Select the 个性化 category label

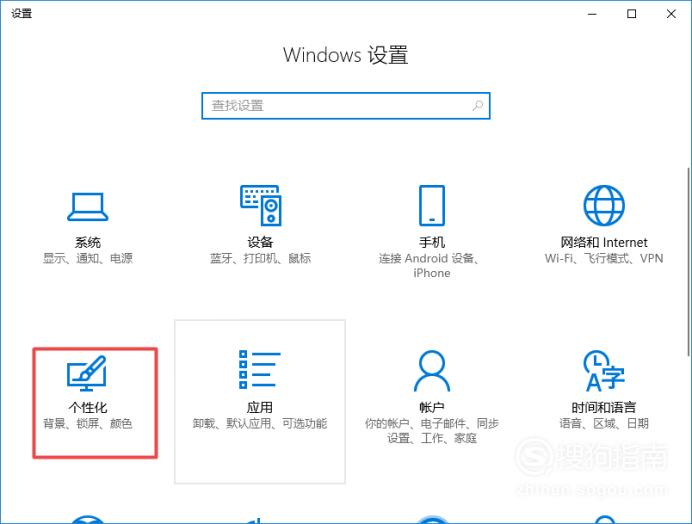87,407
